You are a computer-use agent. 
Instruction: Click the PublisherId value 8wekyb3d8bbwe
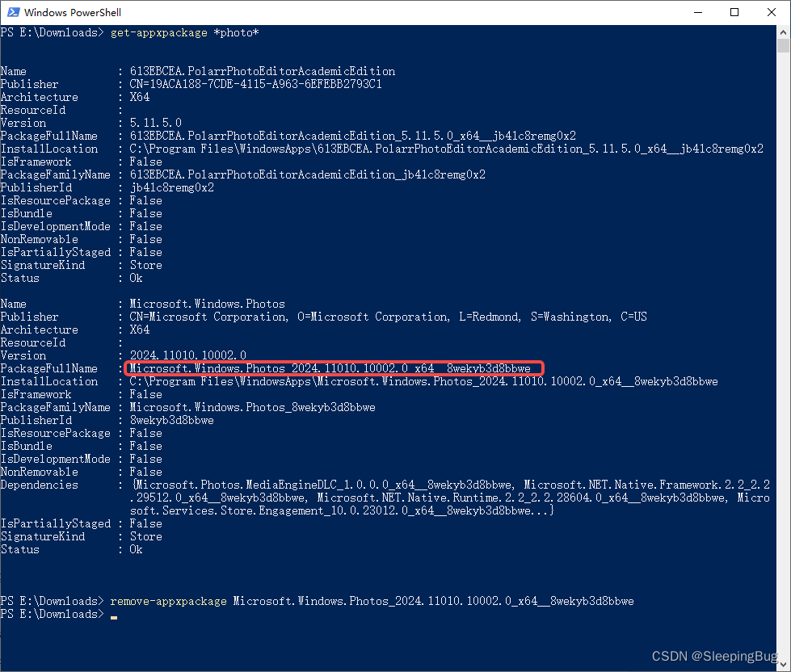[172, 421]
